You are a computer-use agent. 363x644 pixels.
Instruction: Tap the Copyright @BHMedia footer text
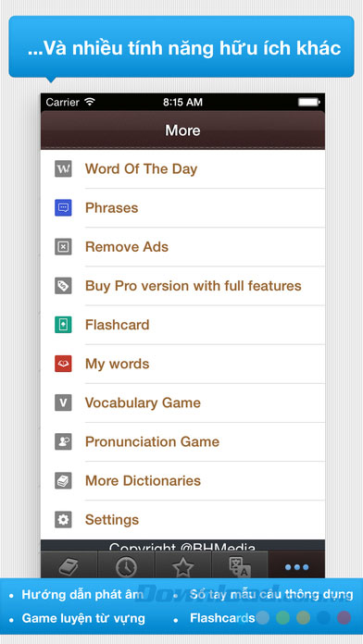[182, 547]
